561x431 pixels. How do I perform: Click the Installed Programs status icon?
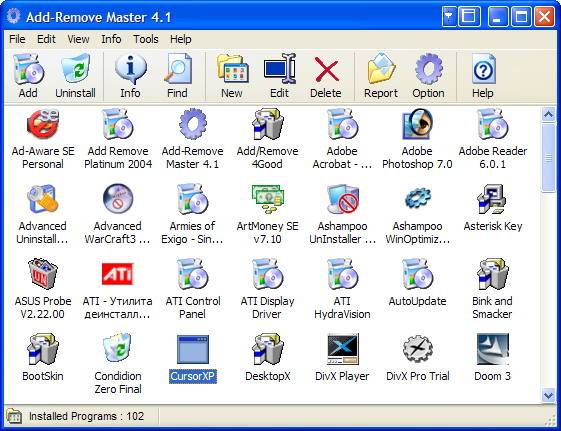(x=14, y=416)
